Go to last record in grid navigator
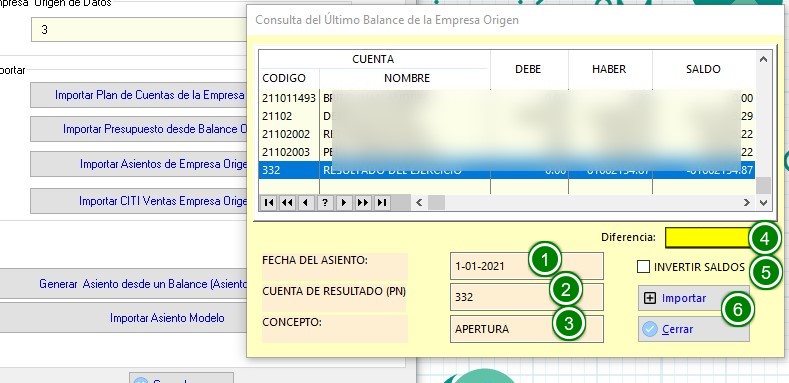 pyautogui.click(x=382, y=202)
